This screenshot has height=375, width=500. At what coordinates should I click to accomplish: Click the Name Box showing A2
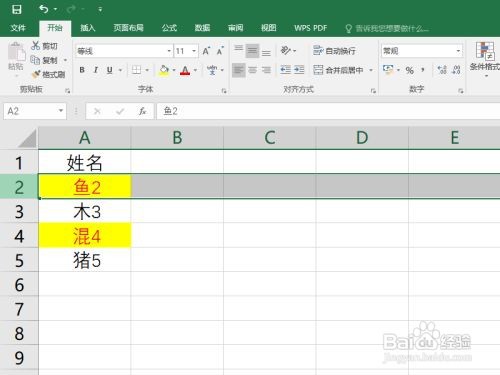[x=35, y=111]
